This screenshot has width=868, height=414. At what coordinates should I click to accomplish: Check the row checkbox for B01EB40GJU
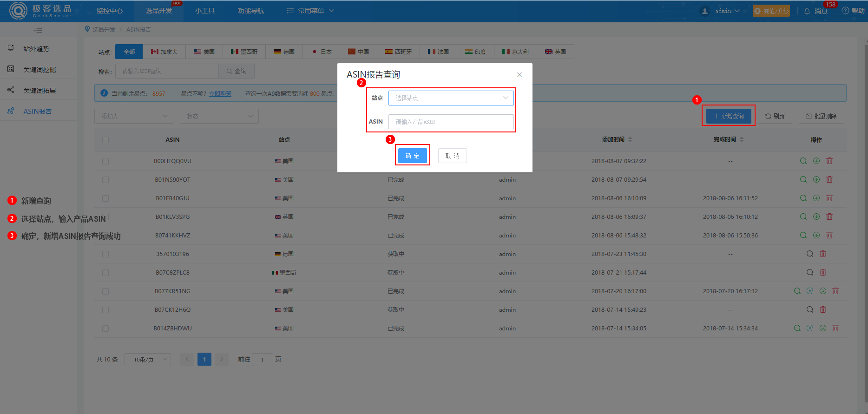pos(105,198)
